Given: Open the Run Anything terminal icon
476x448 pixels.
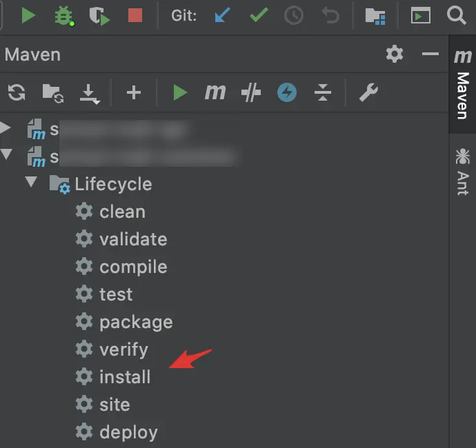Looking at the screenshot, I should click(420, 15).
